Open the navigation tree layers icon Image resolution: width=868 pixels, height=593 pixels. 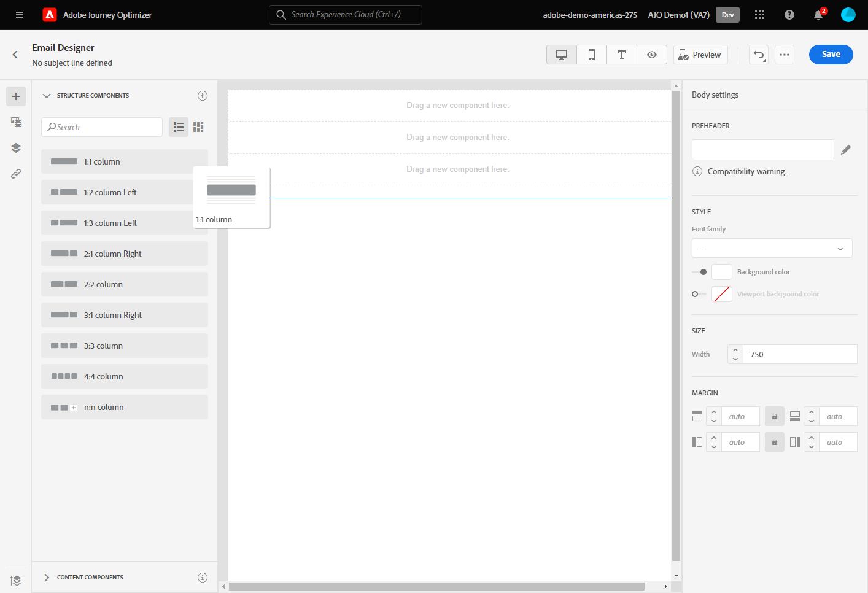click(16, 148)
